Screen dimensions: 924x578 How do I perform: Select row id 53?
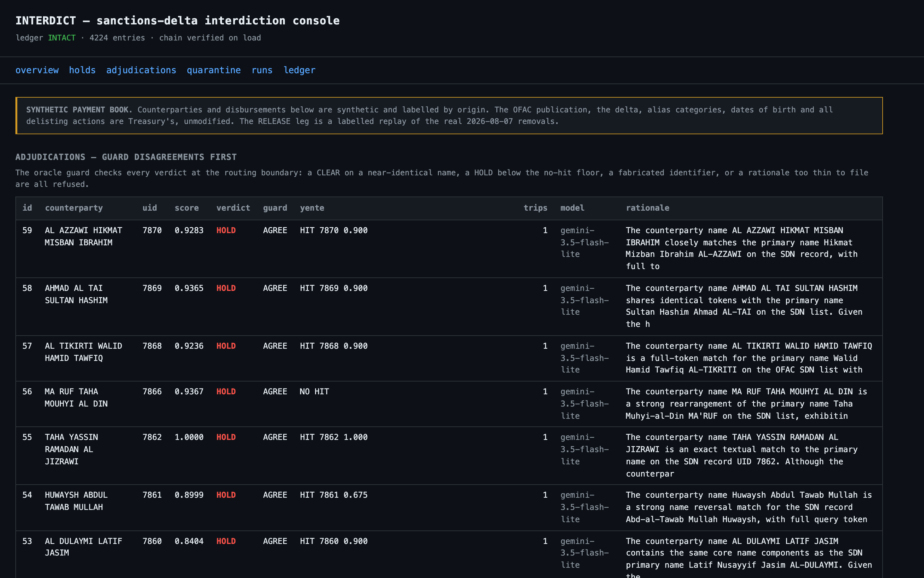point(27,541)
